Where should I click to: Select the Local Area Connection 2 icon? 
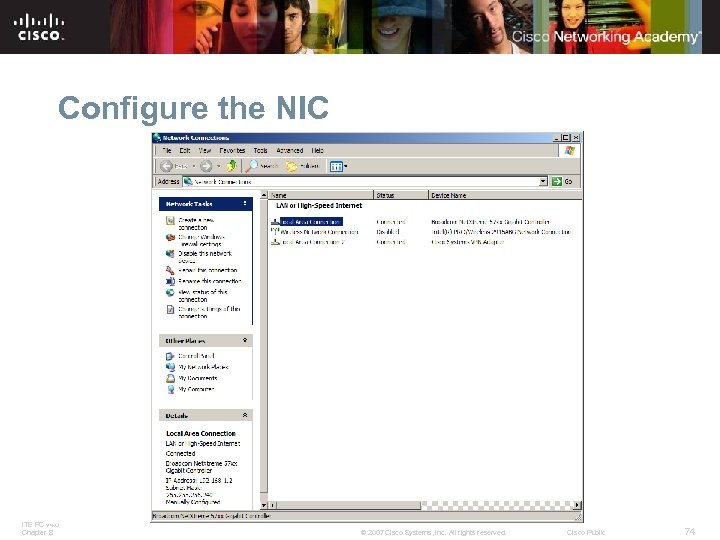tap(275, 242)
